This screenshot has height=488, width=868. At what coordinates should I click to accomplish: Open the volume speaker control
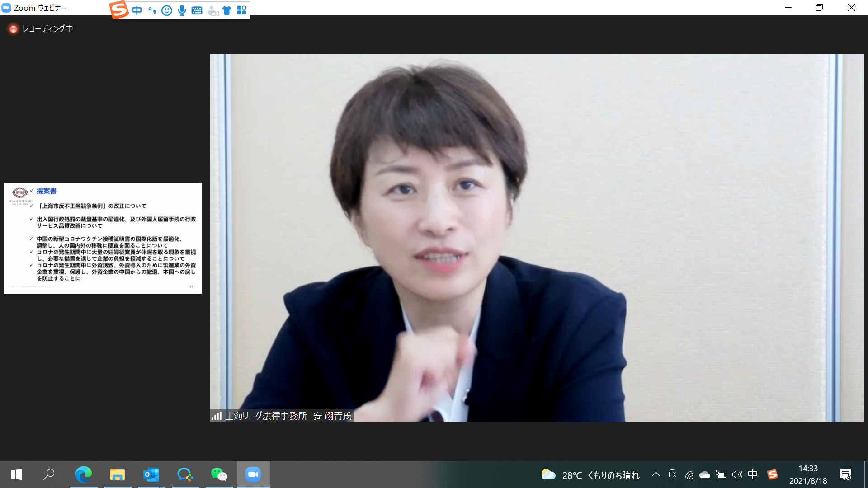coord(737,474)
